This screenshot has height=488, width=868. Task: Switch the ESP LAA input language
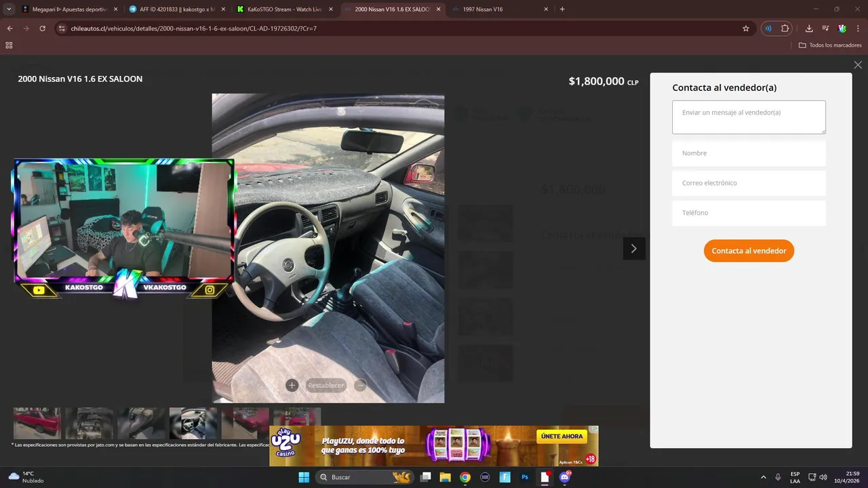click(795, 477)
